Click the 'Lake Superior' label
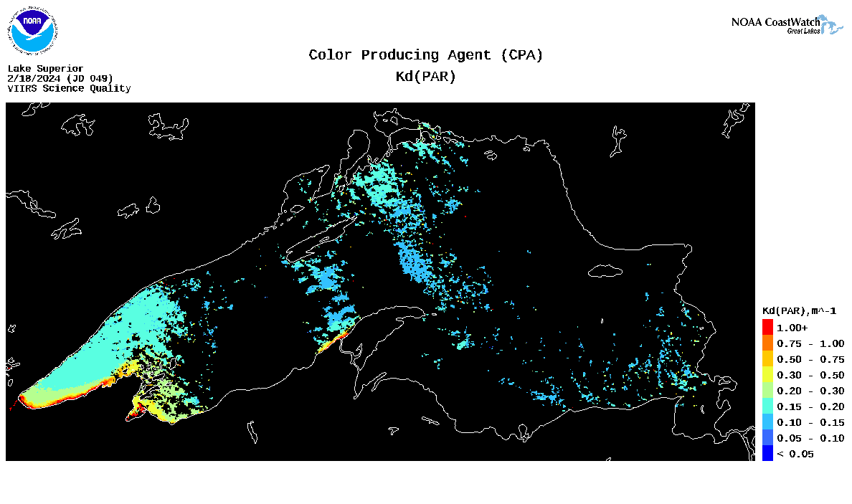 click(46, 68)
